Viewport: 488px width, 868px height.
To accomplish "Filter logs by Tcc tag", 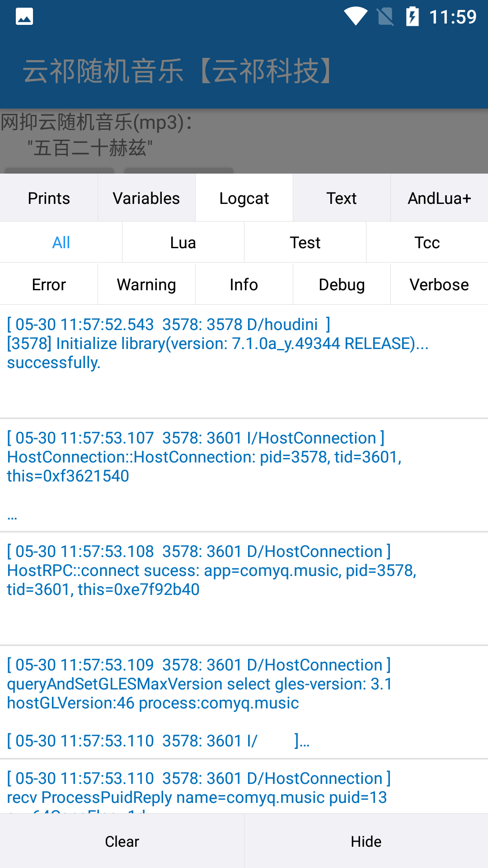I will coord(427,242).
